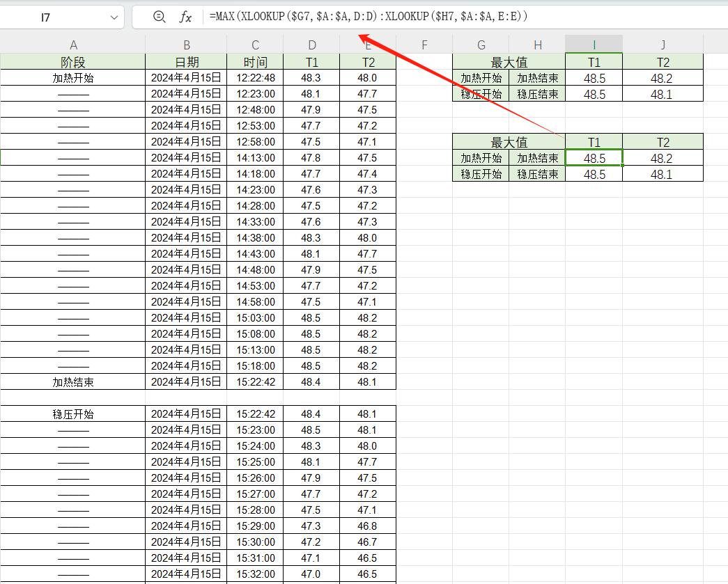Select T2 header in lower summary table
Screen dimensions: 728x584
coord(663,141)
